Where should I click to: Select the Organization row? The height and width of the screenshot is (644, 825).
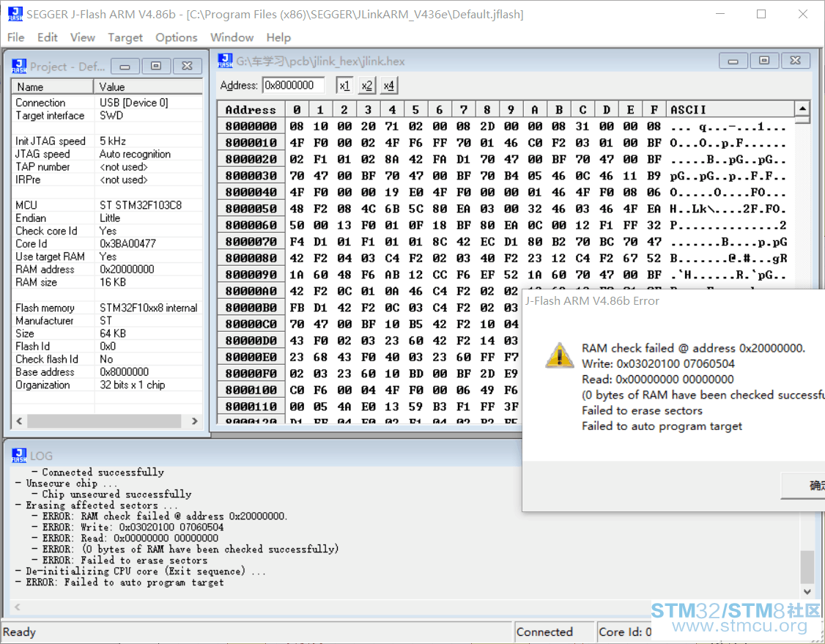pyautogui.click(x=107, y=385)
